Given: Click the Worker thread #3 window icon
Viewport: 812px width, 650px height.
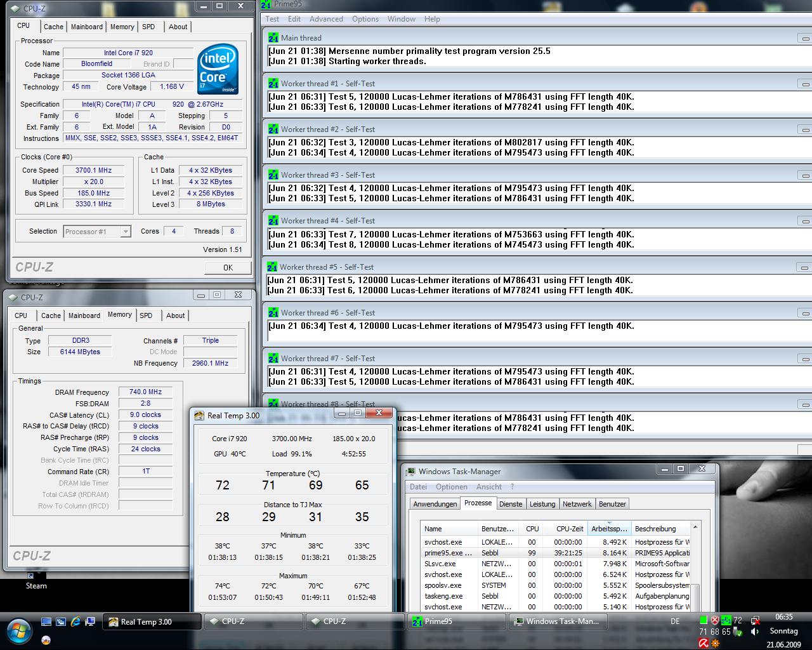Looking at the screenshot, I should (273, 175).
